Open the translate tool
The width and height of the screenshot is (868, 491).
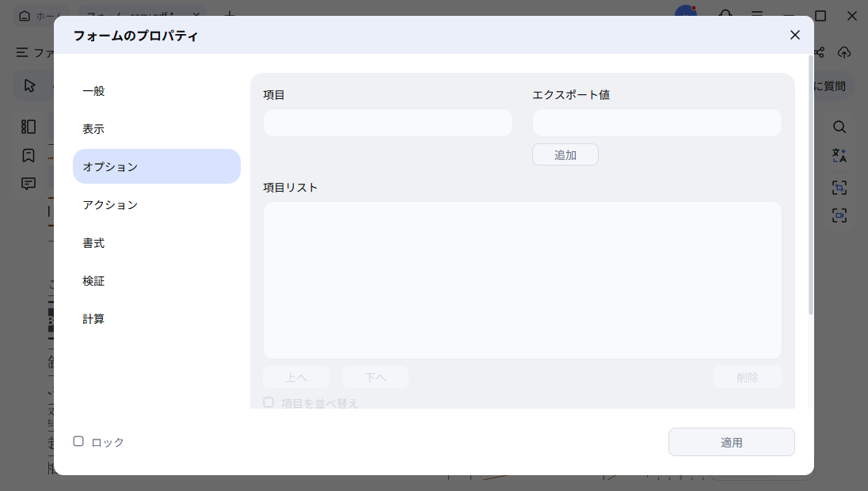(x=839, y=156)
